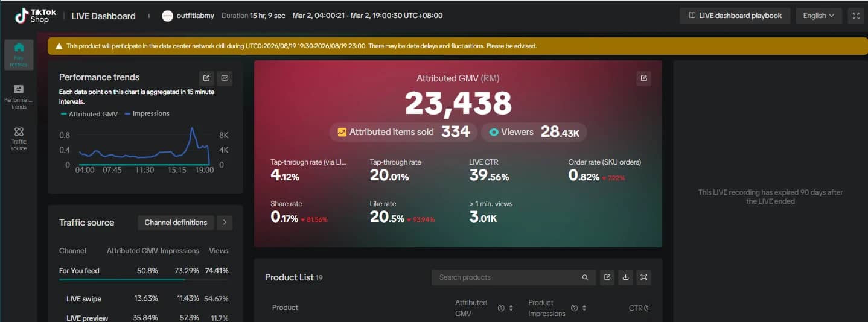Screen dimensions: 868x322
Task: Sort Product List by Attributed GMV
Action: tap(511, 308)
